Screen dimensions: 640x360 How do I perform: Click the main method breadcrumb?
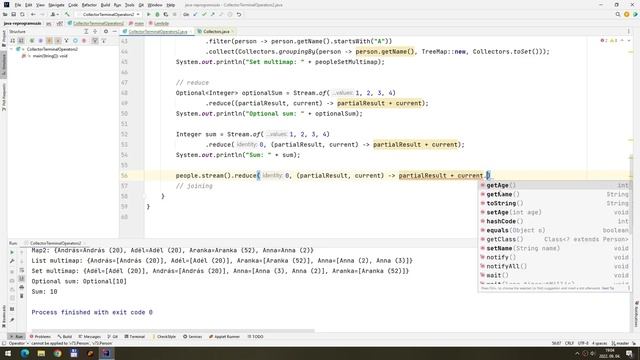[137, 23]
